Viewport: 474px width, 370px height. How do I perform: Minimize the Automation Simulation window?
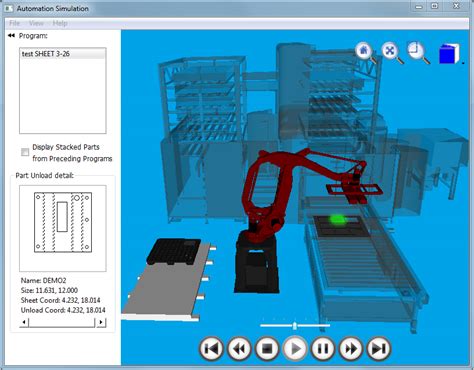(420, 6)
